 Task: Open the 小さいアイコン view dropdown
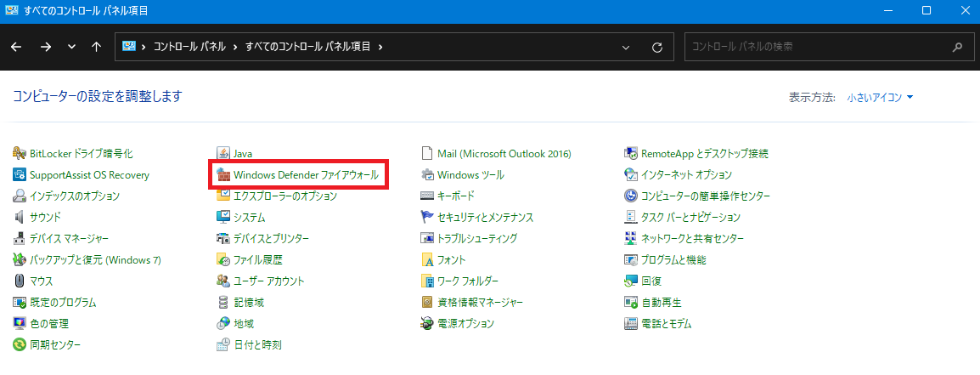pos(880,98)
